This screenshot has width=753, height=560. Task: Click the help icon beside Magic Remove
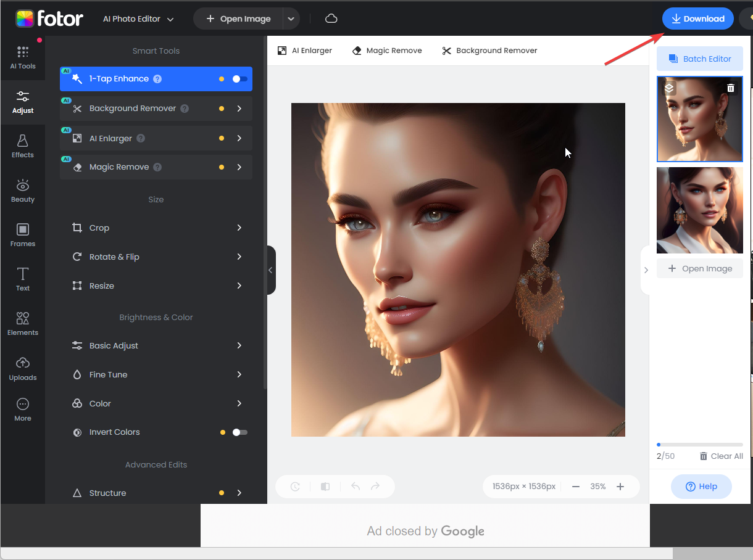pyautogui.click(x=157, y=167)
